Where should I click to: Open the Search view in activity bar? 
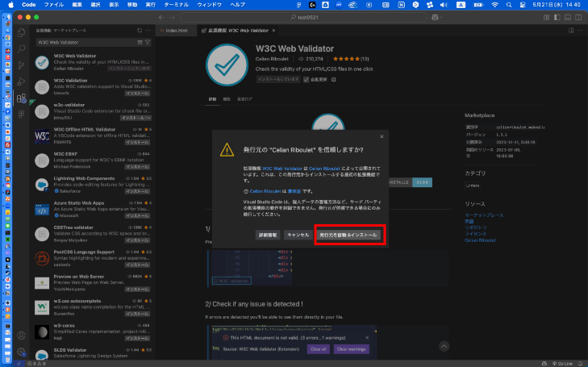[22, 48]
